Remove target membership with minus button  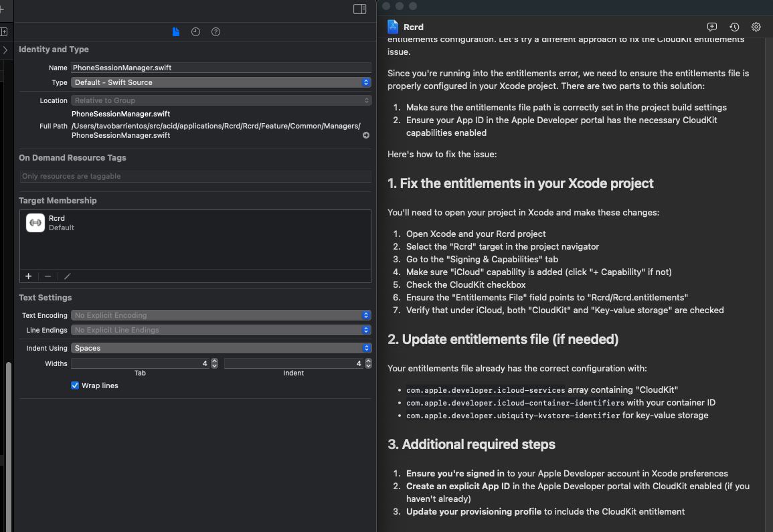(48, 276)
